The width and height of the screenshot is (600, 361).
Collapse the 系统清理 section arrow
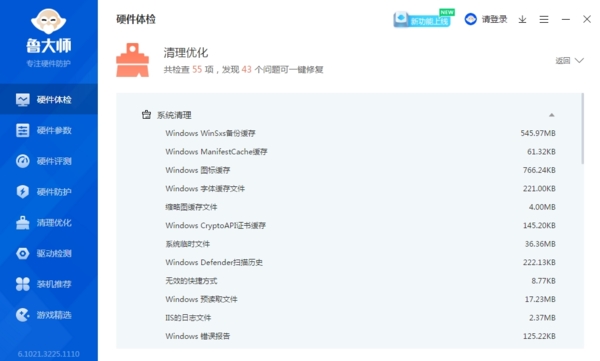pos(551,115)
